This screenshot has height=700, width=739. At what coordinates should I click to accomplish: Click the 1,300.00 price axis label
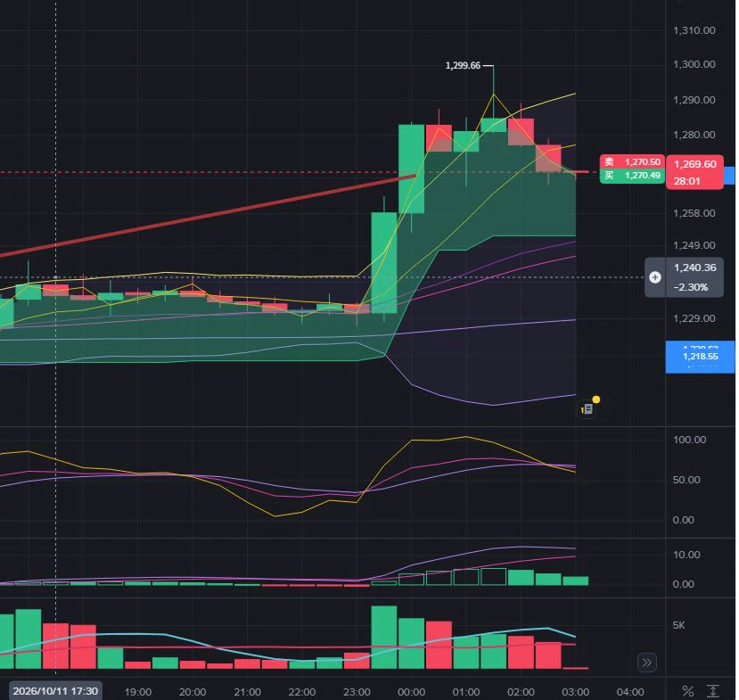click(694, 64)
